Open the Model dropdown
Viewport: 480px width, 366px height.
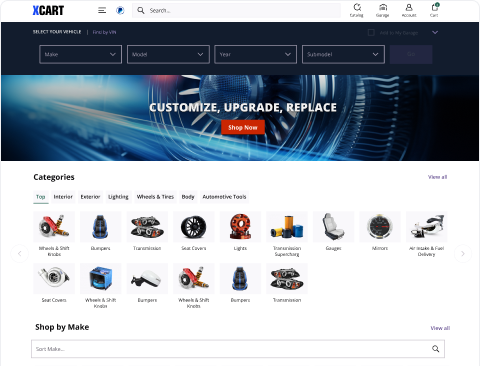coord(168,54)
